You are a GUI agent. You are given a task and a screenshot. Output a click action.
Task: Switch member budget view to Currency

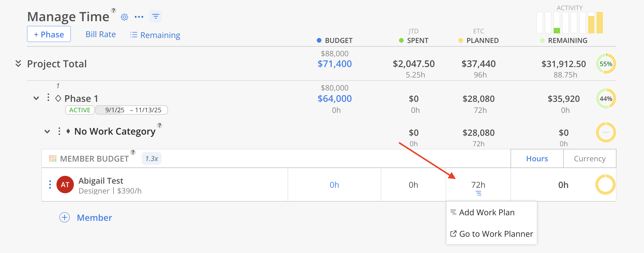tap(590, 159)
